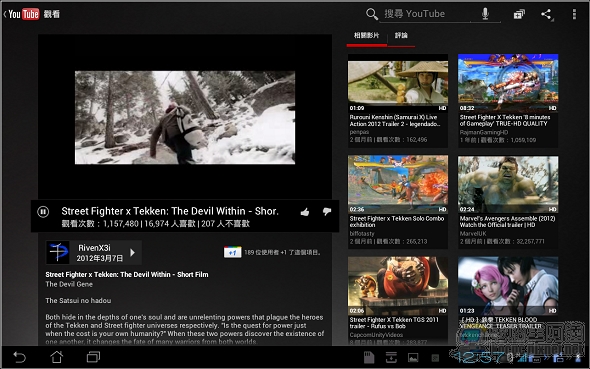Pause the playing video
Screen dimensions: 590x369
point(43,212)
